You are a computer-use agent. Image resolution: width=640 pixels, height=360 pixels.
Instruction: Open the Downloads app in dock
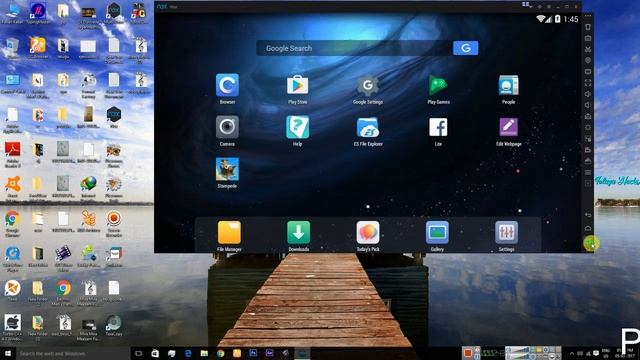point(298,233)
